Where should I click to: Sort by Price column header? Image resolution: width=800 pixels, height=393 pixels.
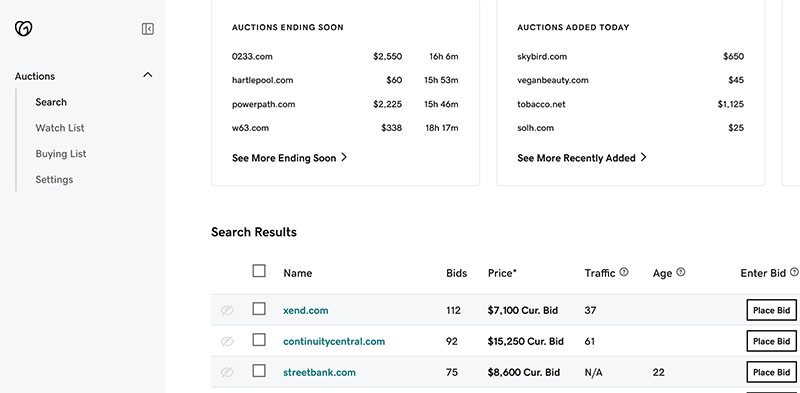tap(502, 273)
